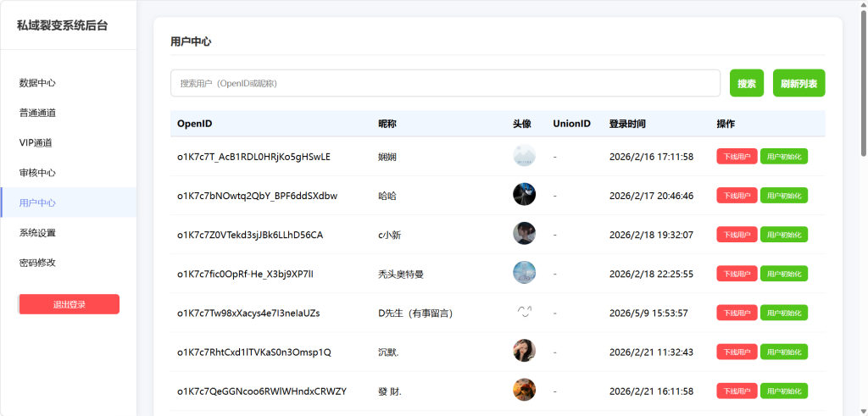Click 用户初始化 for user 沉默.

tap(784, 352)
